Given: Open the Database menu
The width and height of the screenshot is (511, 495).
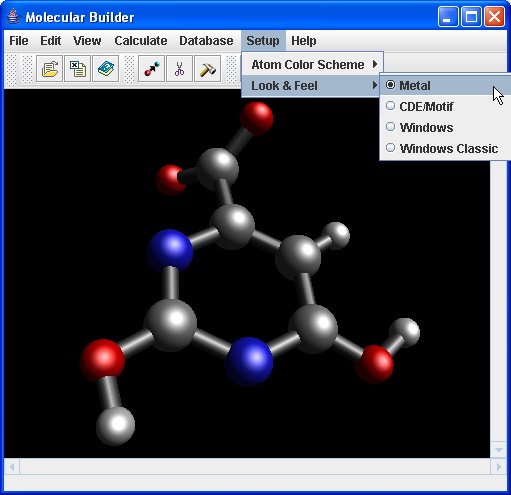Looking at the screenshot, I should [x=206, y=41].
